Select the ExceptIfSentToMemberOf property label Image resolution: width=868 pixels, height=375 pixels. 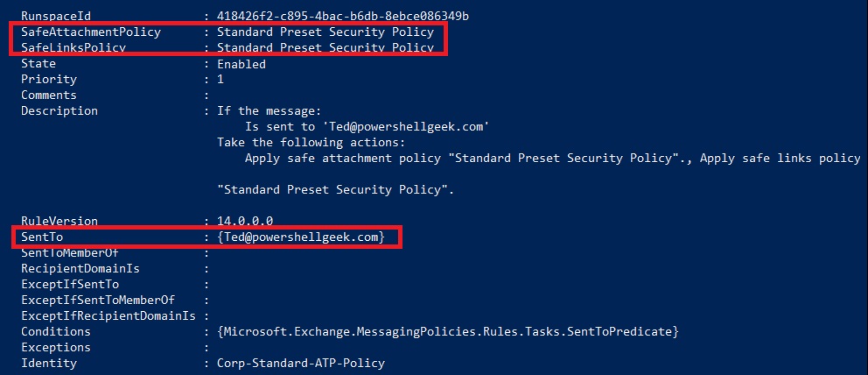tap(98, 301)
